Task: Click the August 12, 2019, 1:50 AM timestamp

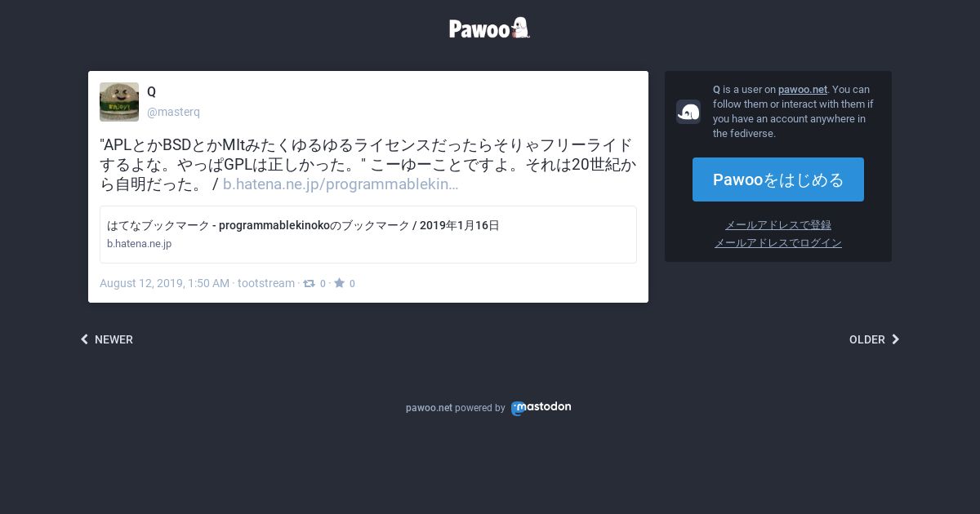Action: click(x=164, y=283)
